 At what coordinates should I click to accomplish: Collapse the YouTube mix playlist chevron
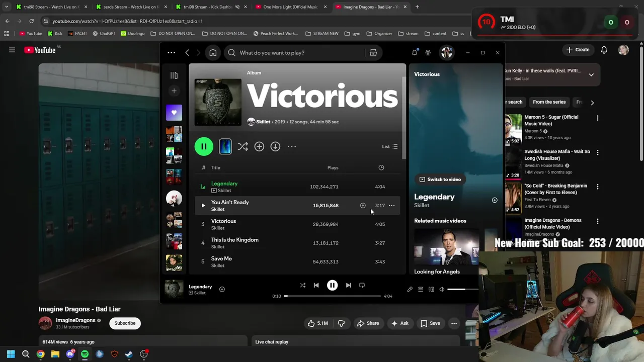(x=591, y=75)
